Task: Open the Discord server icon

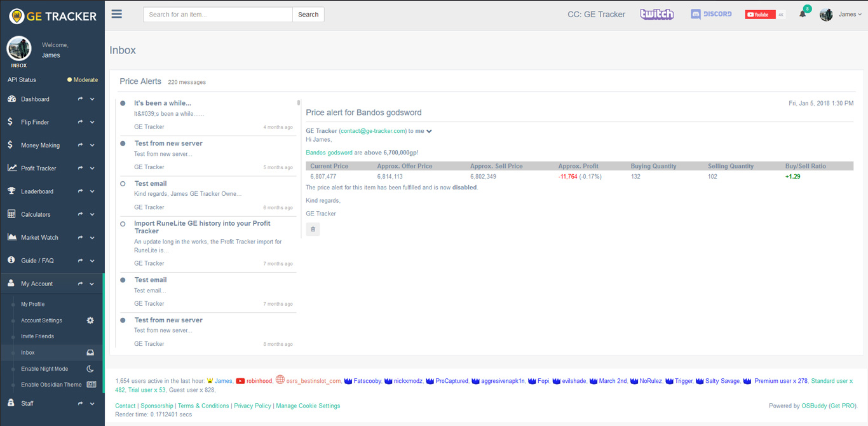Action: pos(711,14)
